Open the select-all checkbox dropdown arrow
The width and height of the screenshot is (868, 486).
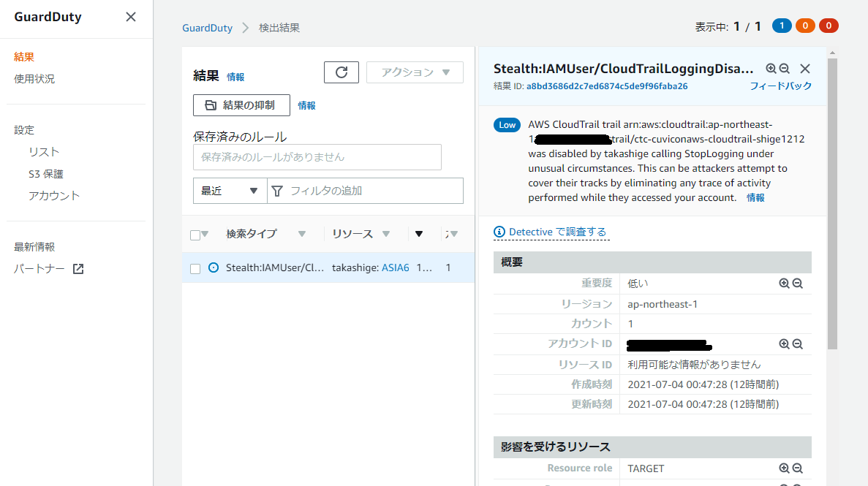pyautogui.click(x=205, y=234)
